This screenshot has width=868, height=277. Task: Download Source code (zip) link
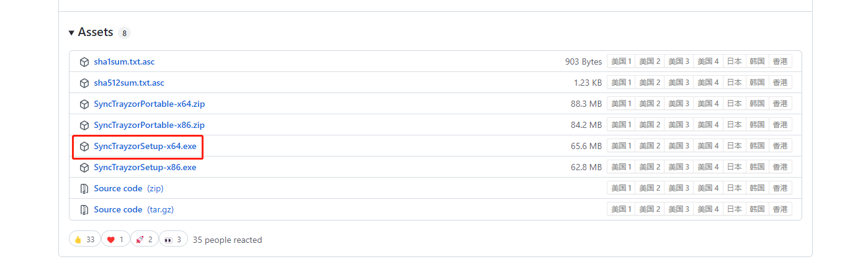pos(118,188)
